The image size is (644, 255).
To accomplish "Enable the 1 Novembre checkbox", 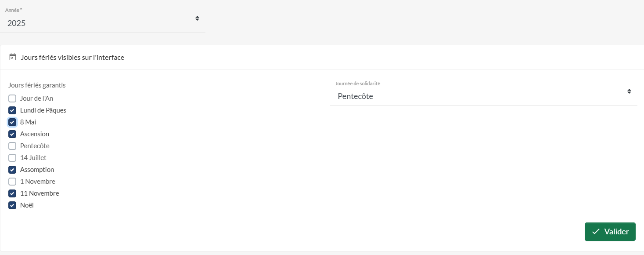I will tap(12, 182).
